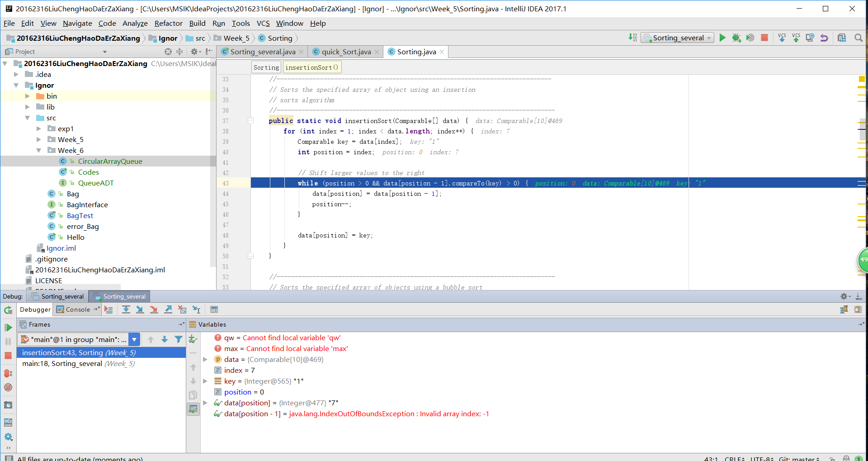Image resolution: width=868 pixels, height=461 pixels.
Task: Switch to Console tab in debugger
Action: point(78,309)
